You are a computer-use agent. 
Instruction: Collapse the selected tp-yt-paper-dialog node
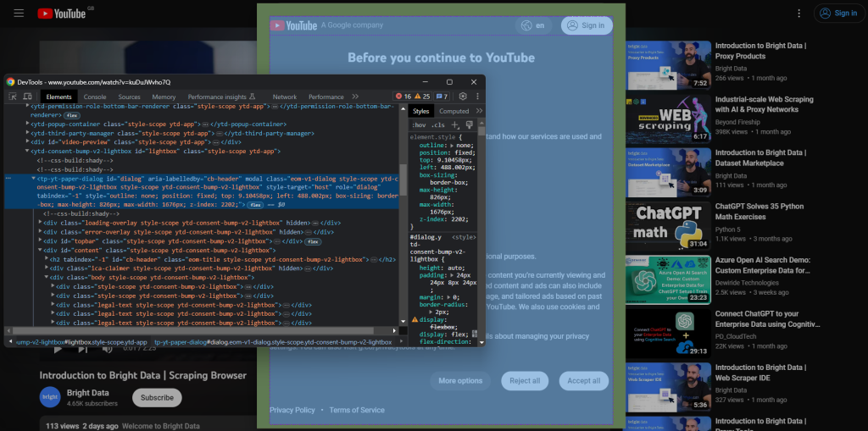pos(34,179)
